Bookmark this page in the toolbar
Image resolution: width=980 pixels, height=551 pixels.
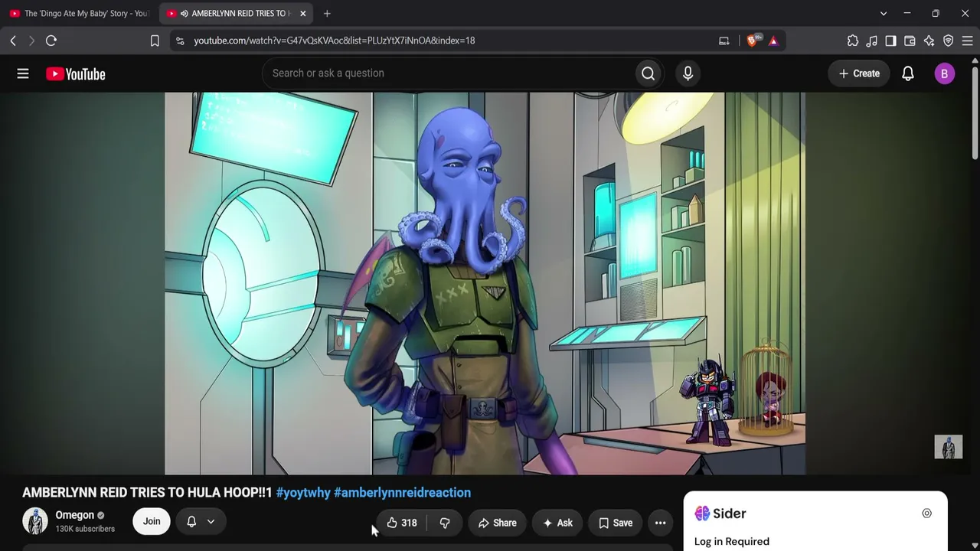[x=155, y=41]
